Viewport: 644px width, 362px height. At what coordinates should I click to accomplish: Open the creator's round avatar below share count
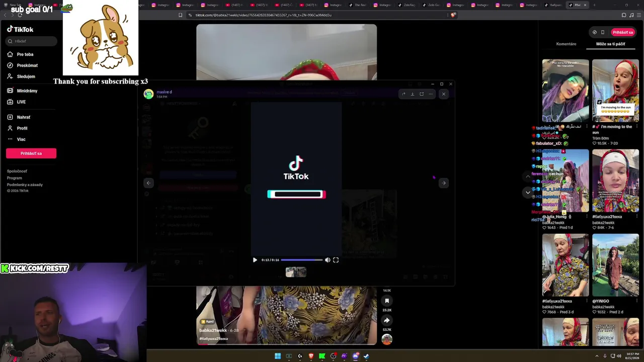pos(386,340)
